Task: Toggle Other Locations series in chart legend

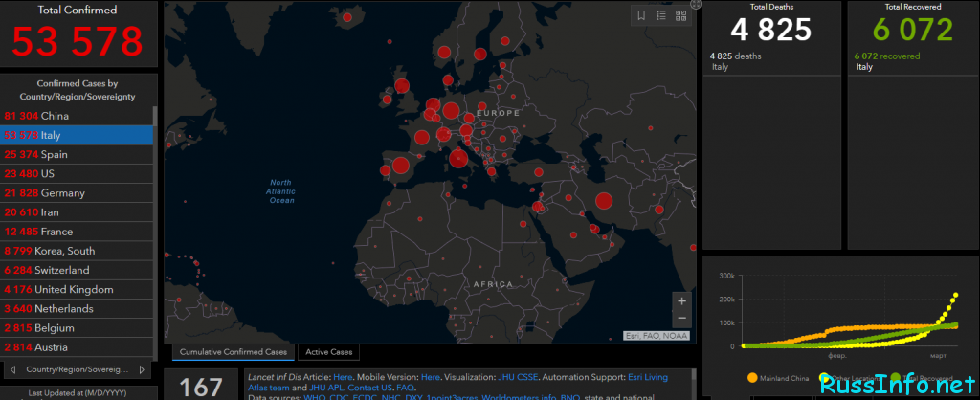Action: (x=851, y=378)
